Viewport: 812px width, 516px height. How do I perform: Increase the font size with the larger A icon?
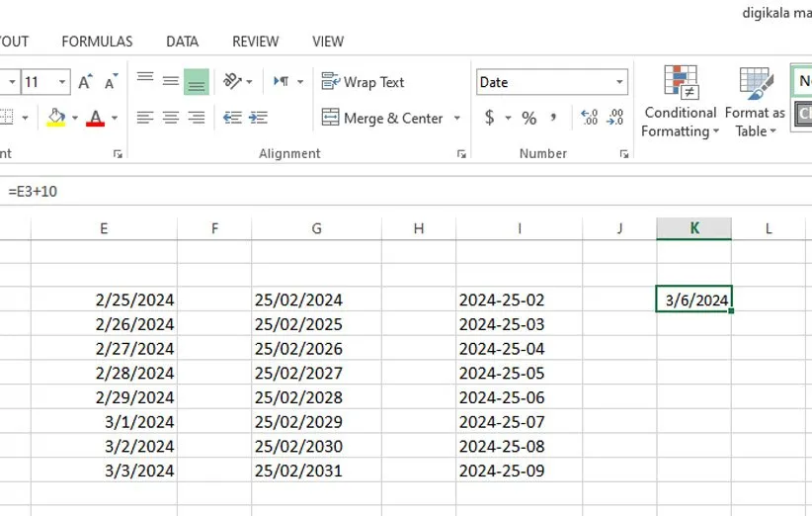tap(85, 82)
